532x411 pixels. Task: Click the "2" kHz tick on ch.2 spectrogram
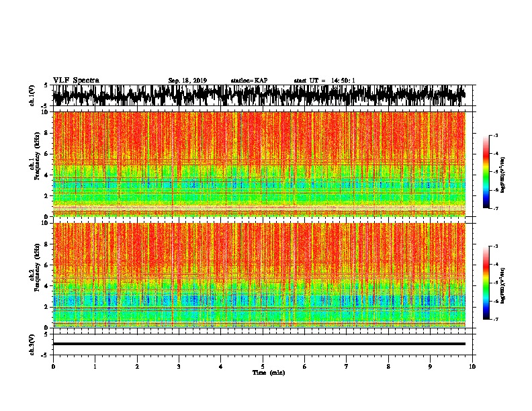coord(47,306)
